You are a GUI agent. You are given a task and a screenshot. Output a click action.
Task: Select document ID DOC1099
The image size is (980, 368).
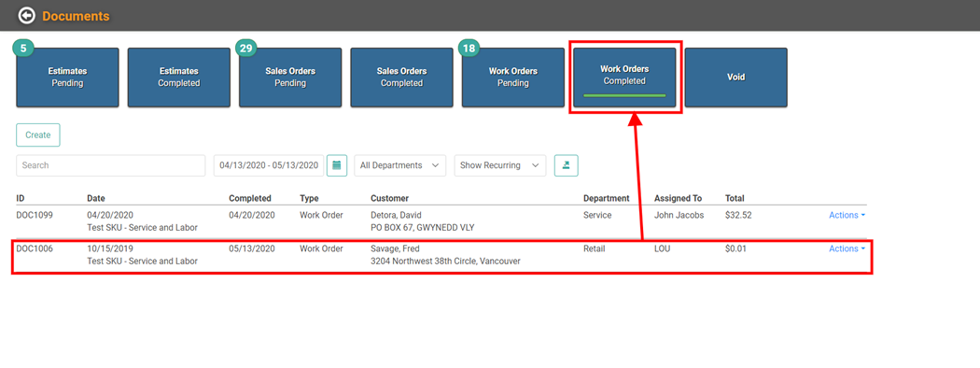pyautogui.click(x=35, y=216)
